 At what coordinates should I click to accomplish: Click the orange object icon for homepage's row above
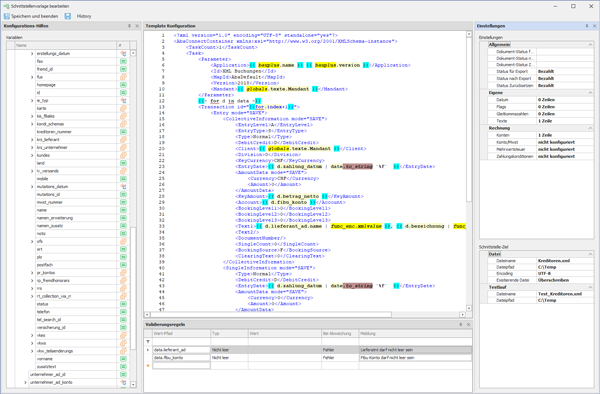(123, 77)
